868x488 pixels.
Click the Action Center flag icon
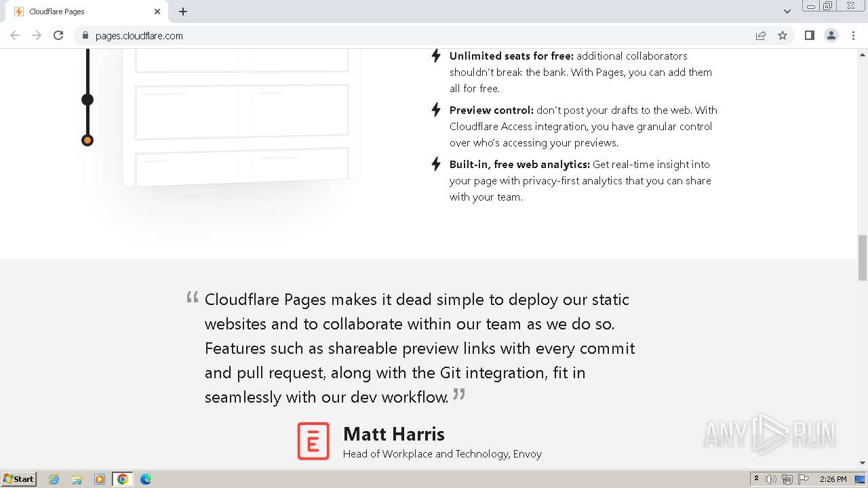click(x=804, y=479)
